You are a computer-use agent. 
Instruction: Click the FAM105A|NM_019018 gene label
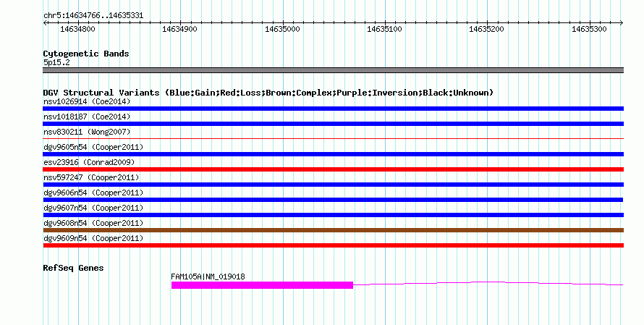[x=208, y=277]
